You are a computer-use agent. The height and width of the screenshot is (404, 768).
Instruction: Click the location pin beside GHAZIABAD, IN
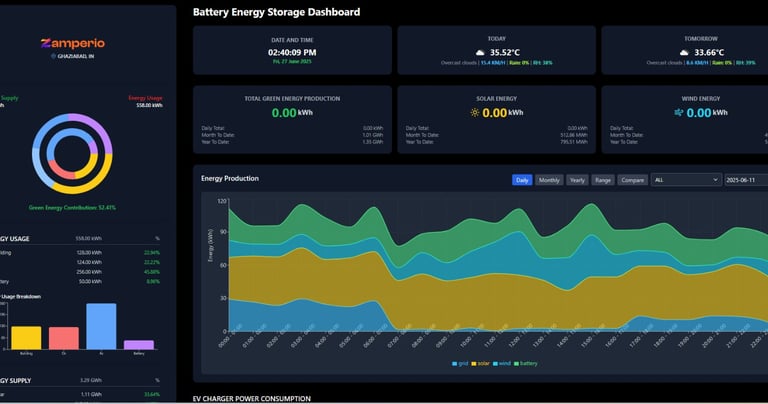pyautogui.click(x=53, y=56)
